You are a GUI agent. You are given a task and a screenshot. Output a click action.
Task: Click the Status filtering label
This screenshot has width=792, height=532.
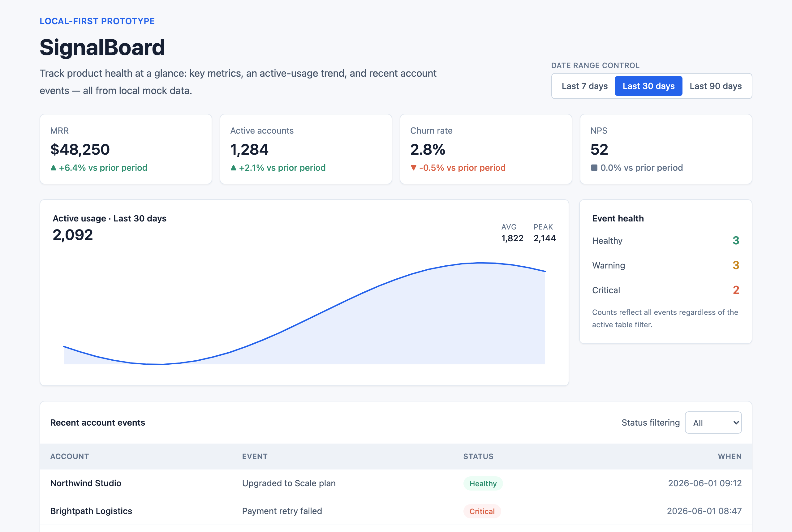651,423
